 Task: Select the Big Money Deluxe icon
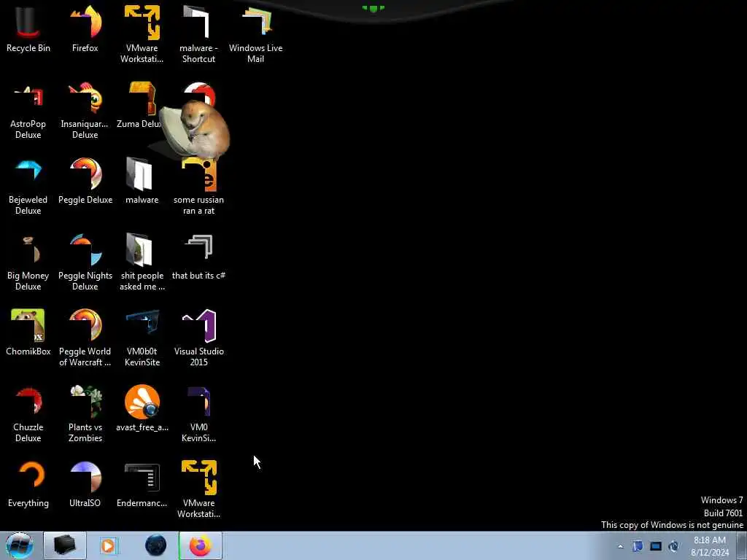click(28, 262)
